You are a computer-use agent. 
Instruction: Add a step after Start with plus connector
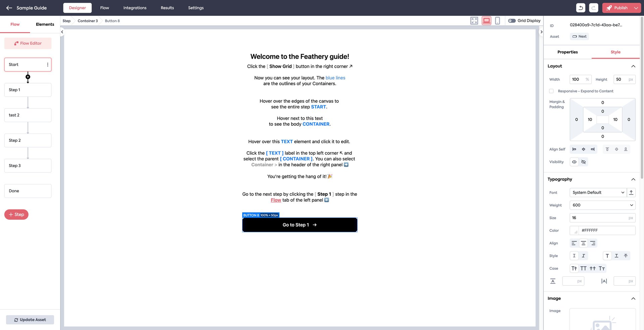pyautogui.click(x=28, y=77)
